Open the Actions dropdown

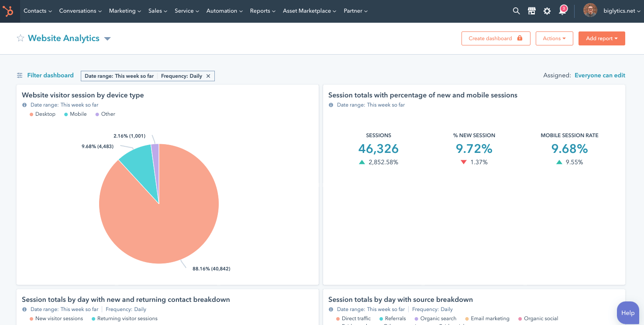(x=554, y=38)
